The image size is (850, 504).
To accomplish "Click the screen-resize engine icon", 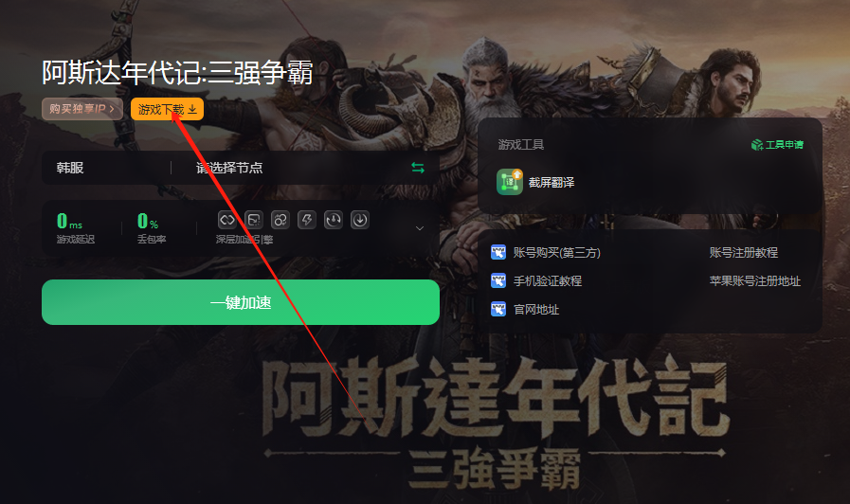I will (x=254, y=220).
